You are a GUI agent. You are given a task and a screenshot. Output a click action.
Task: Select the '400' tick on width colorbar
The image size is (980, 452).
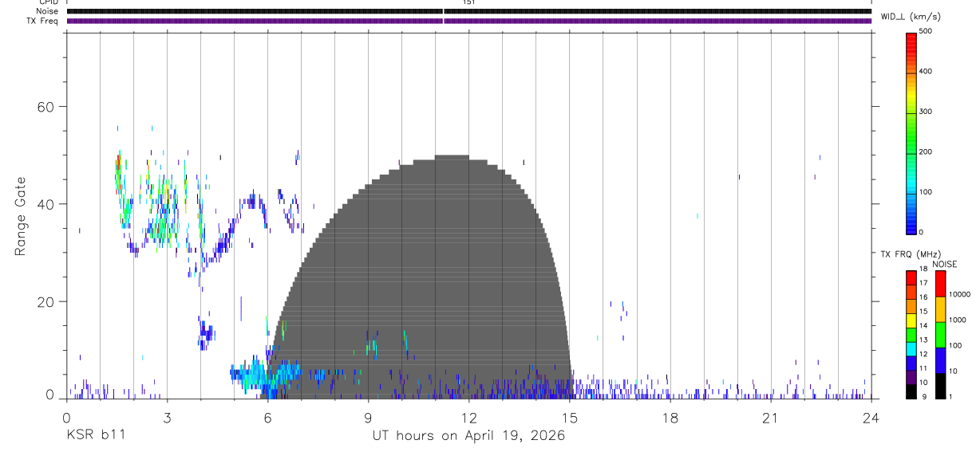pyautogui.click(x=925, y=71)
